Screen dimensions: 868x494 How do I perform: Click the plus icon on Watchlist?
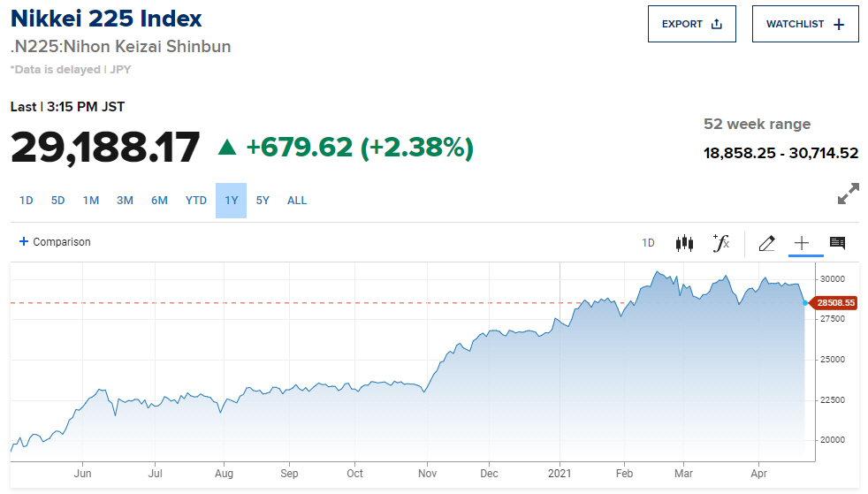tap(839, 24)
